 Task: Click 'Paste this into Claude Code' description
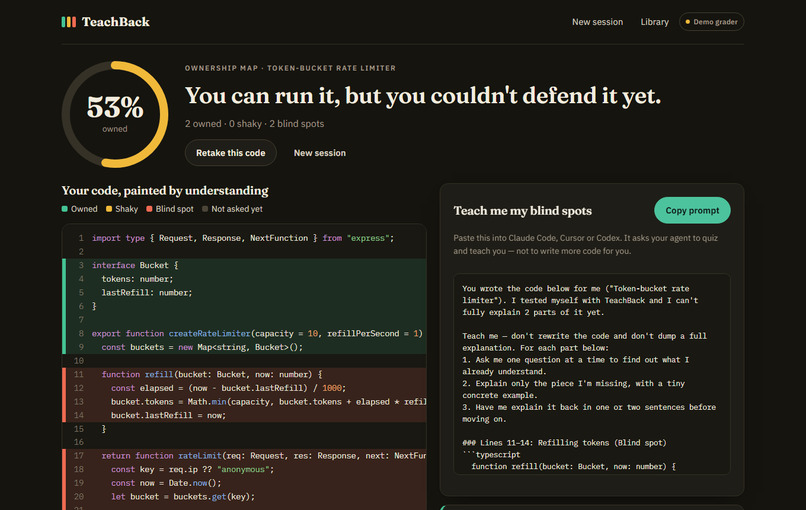[x=585, y=244]
